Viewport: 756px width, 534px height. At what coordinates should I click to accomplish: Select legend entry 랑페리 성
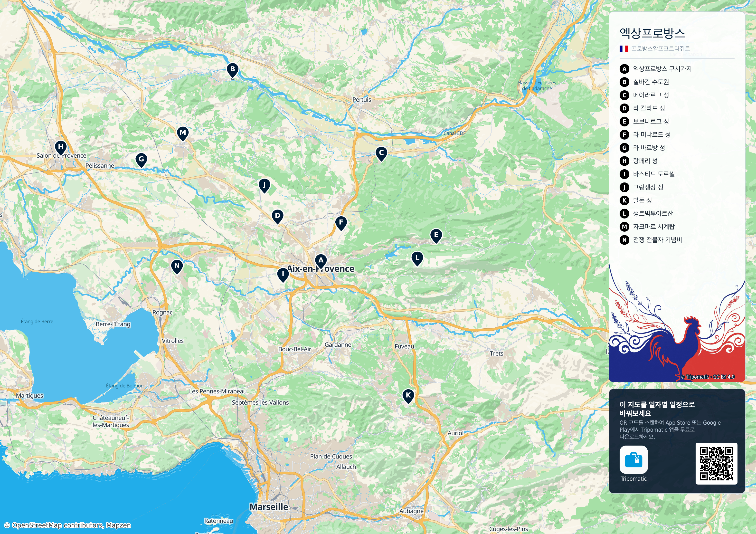(638, 161)
